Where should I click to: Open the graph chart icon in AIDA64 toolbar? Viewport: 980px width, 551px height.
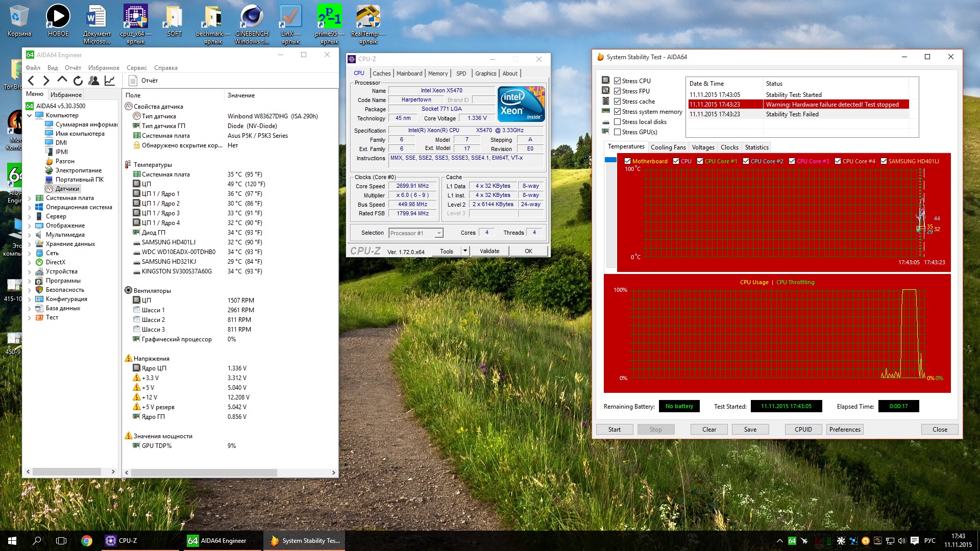pos(109,81)
